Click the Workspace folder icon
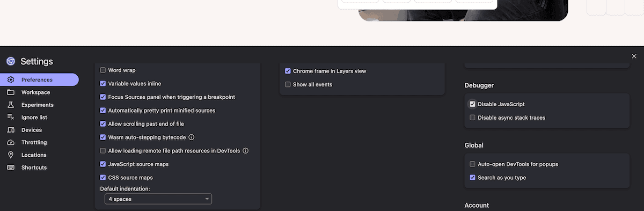Viewport: 644px width, 211px height. (10, 92)
